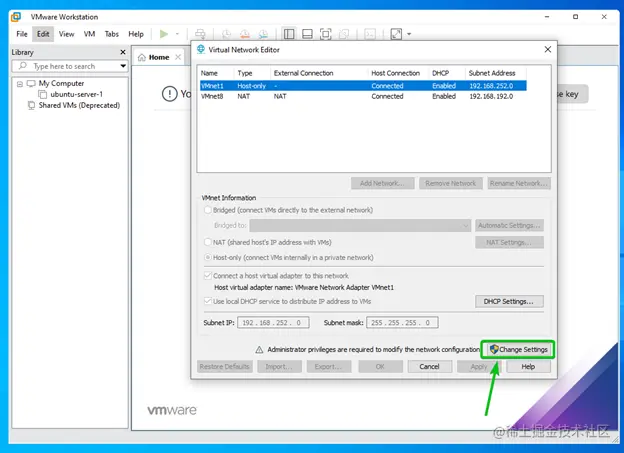Click the Subnet Address column header
Screen dimensions: 624x453
coord(495,73)
